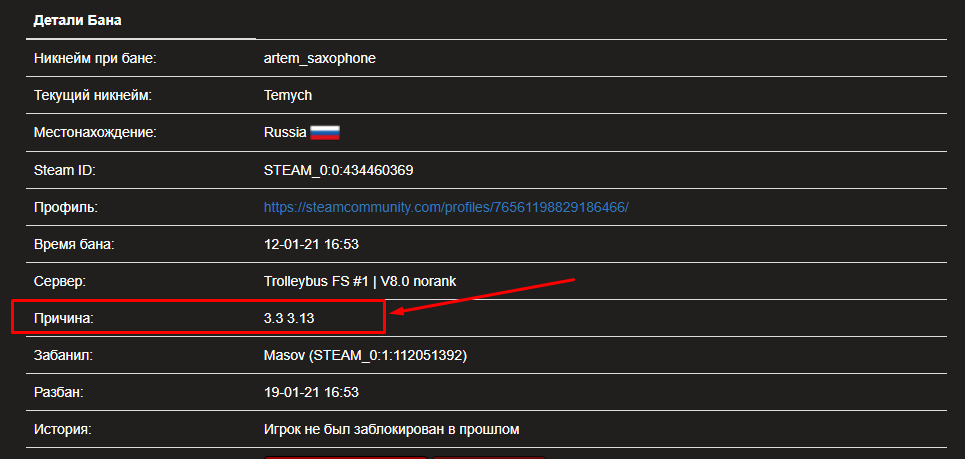Viewport: 965px width, 459px height.
Task: Click the Steam ID row label
Action: pyautogui.click(x=64, y=170)
